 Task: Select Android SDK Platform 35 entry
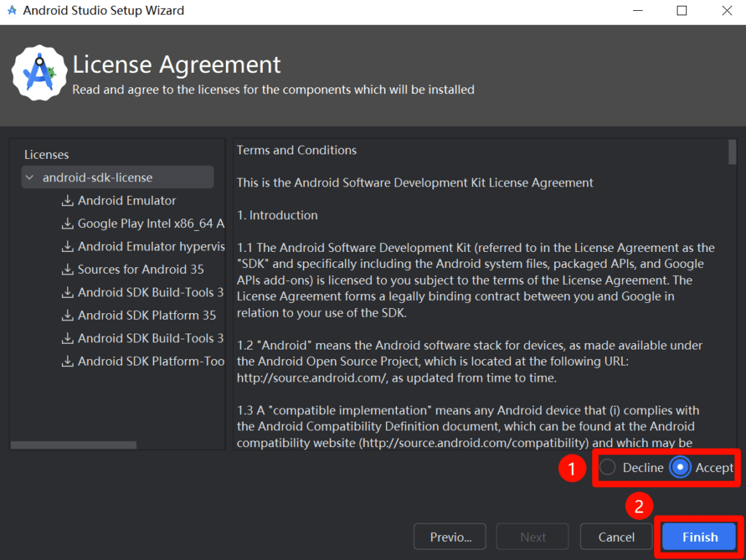146,315
